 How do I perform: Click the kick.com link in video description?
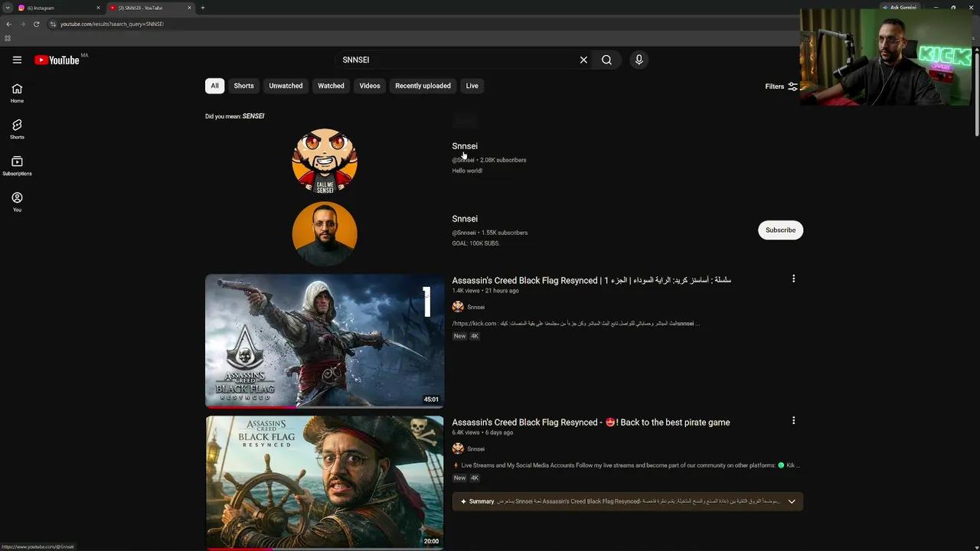click(x=475, y=324)
